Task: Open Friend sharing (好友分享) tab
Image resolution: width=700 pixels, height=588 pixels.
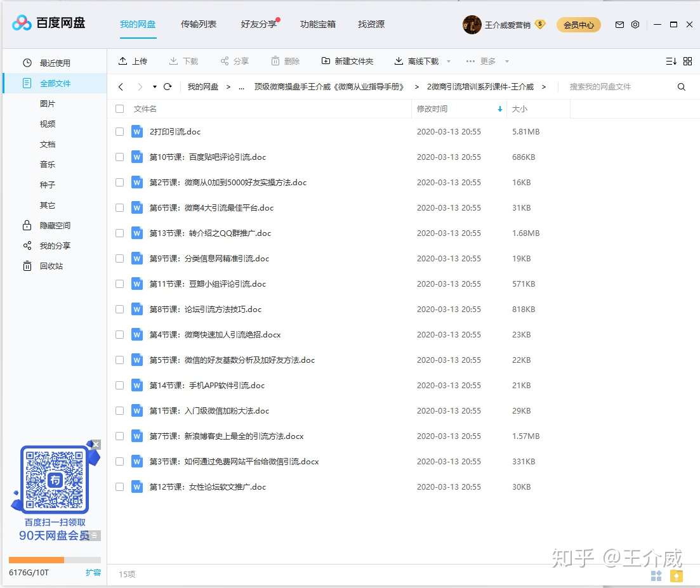Action: pyautogui.click(x=258, y=24)
